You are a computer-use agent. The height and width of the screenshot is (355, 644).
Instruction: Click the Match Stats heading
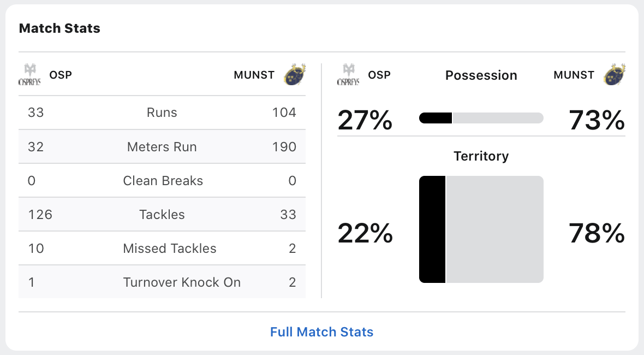(59, 28)
